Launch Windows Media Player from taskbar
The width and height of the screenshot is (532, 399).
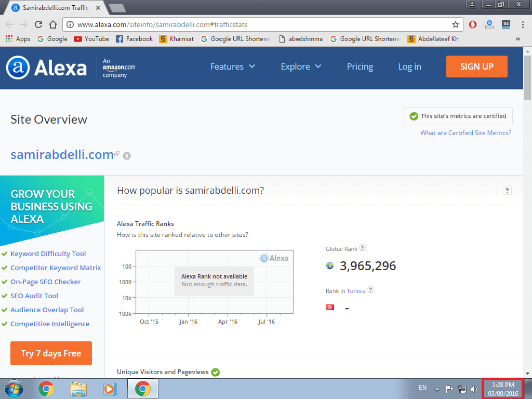[x=110, y=389]
